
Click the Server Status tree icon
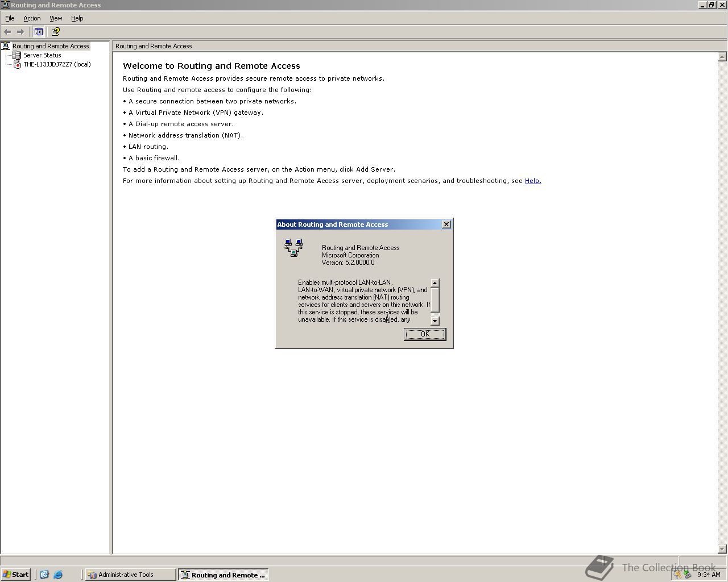pyautogui.click(x=16, y=55)
